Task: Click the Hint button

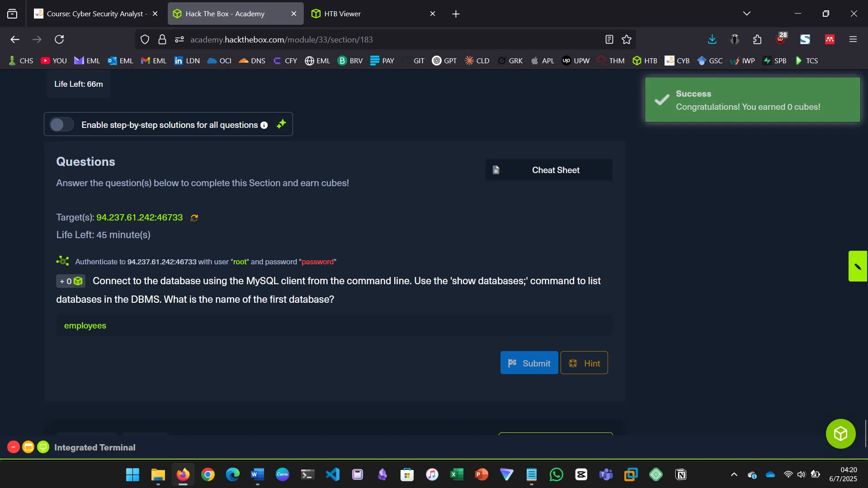Action: click(584, 363)
